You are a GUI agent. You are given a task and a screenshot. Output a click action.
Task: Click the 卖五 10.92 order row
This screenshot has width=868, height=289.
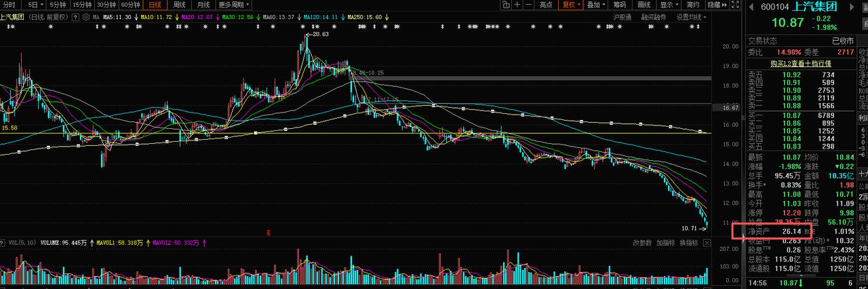(800, 75)
